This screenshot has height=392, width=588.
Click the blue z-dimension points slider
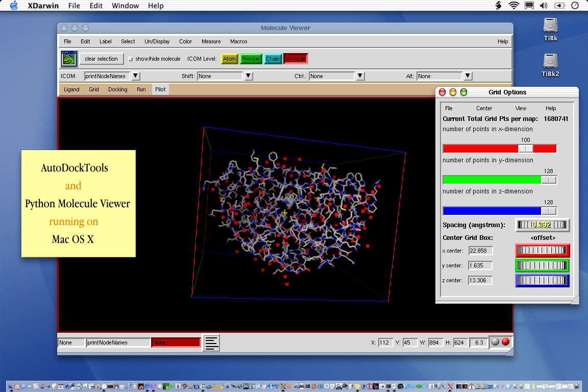pyautogui.click(x=500, y=211)
